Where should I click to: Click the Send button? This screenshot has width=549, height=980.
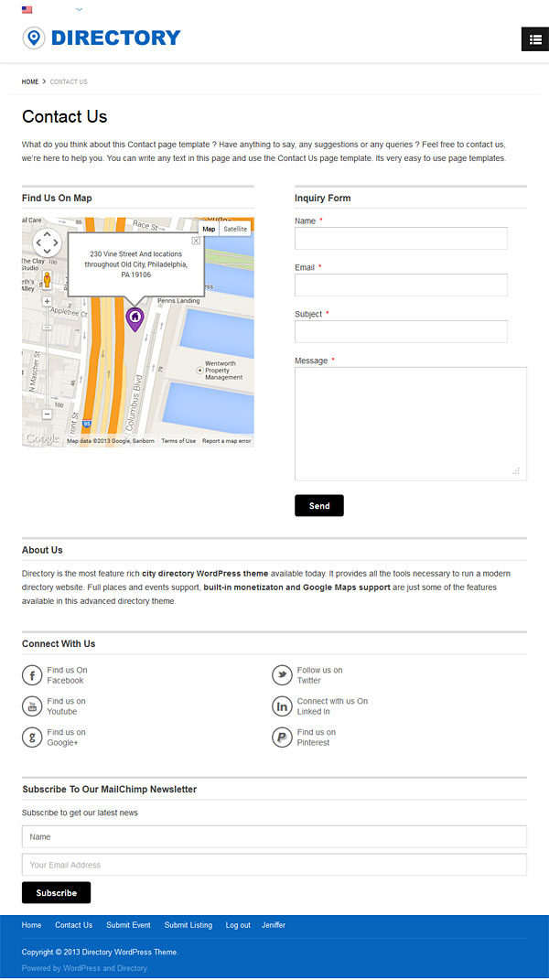point(319,506)
